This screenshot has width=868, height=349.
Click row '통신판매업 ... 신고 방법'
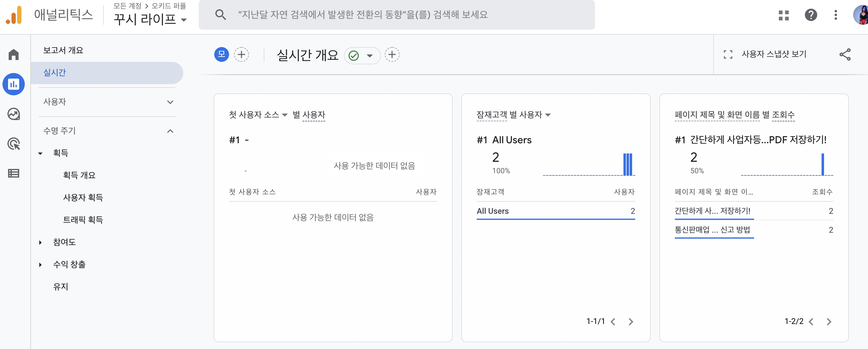(754, 230)
